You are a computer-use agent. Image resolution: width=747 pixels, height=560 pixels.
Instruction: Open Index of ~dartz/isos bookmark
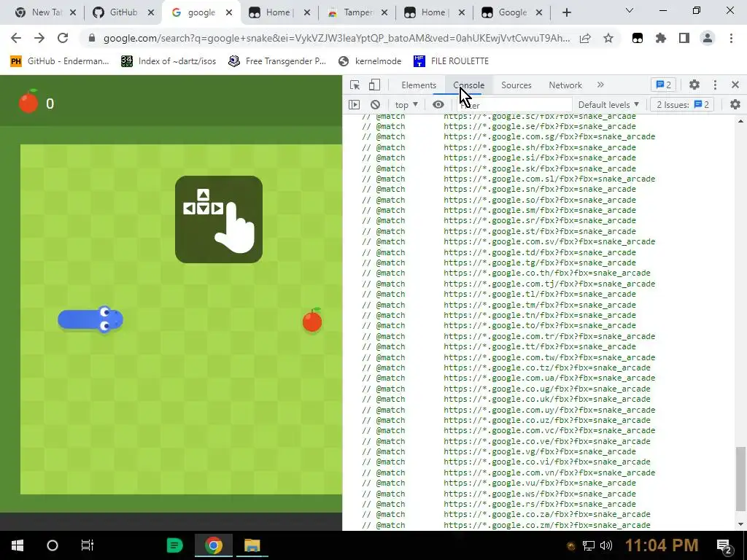169,61
